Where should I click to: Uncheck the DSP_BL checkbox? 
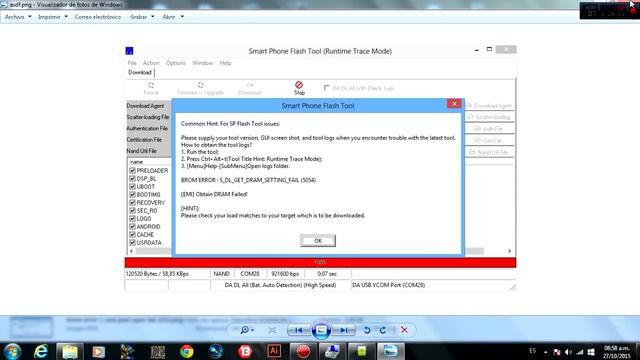click(x=132, y=178)
